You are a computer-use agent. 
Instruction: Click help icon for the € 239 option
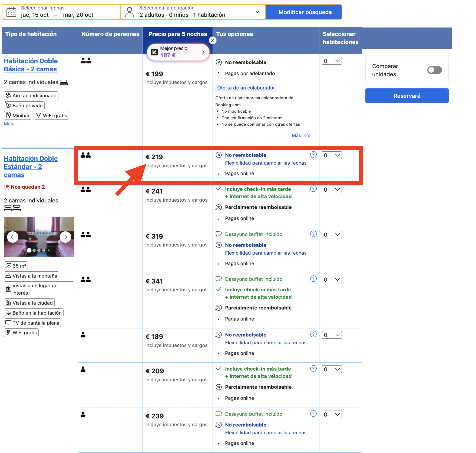(313, 414)
